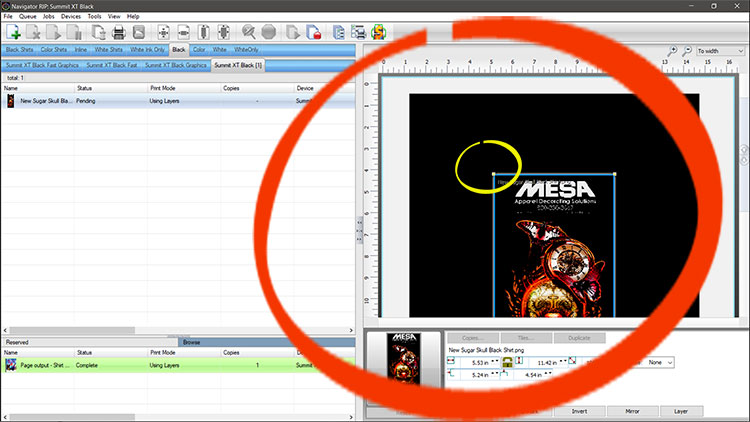Open the 'To width' zoom dropdown
The width and height of the screenshot is (750, 422).
[x=720, y=50]
